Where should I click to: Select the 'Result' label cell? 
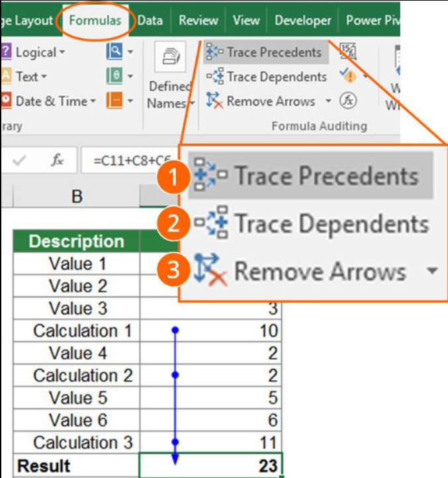pyautogui.click(x=77, y=466)
